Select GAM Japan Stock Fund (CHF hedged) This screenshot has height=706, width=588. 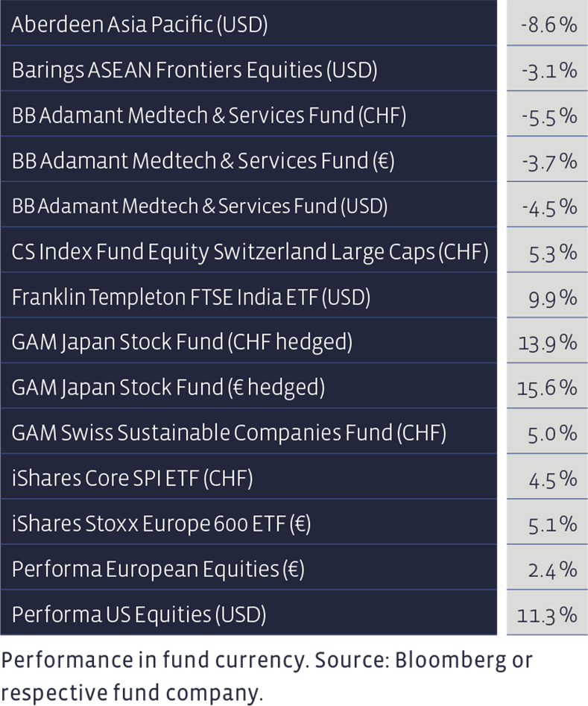tap(182, 342)
